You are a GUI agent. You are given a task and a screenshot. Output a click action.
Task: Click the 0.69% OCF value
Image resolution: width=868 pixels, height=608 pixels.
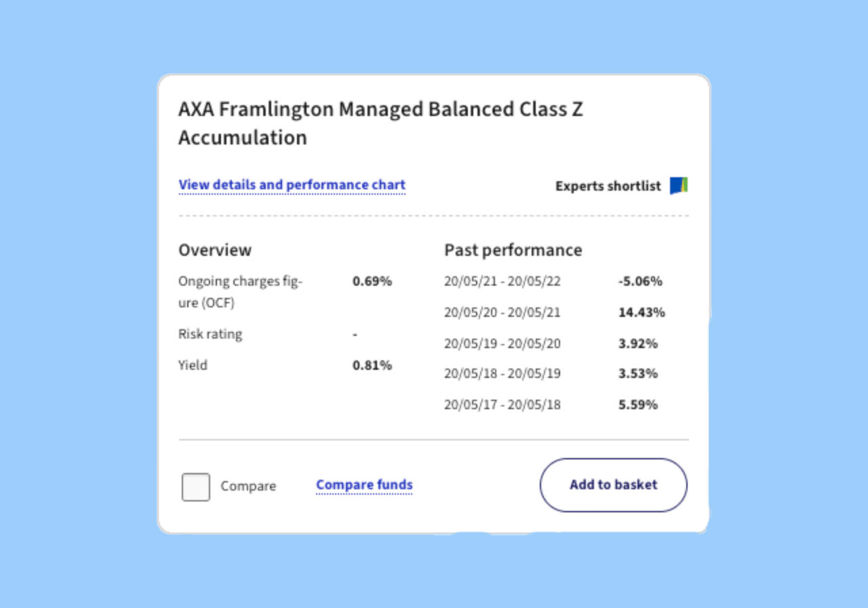tap(372, 281)
